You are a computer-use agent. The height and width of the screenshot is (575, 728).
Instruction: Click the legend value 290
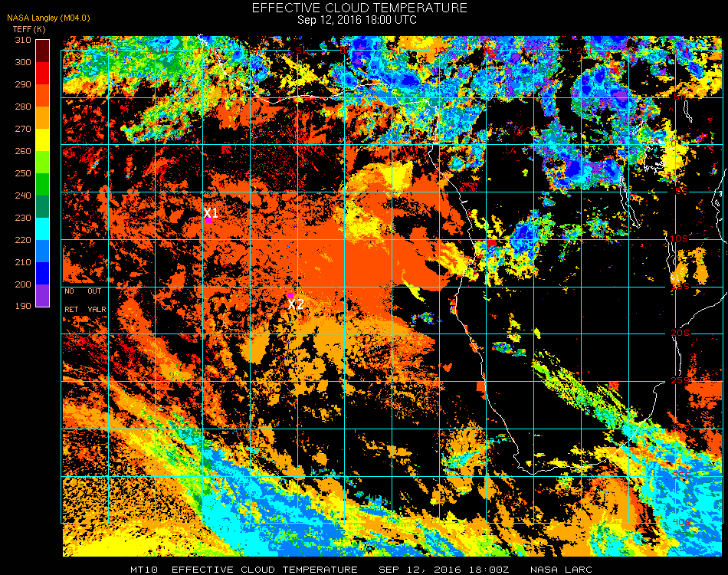pyautogui.click(x=23, y=84)
